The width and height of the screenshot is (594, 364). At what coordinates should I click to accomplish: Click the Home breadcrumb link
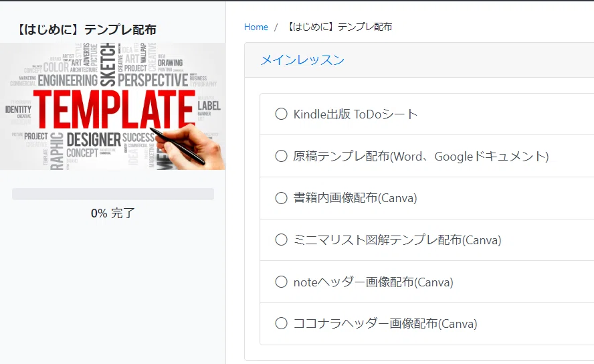(256, 27)
